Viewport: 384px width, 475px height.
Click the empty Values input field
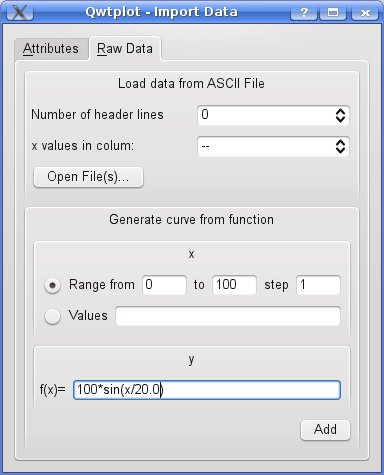coord(228,316)
